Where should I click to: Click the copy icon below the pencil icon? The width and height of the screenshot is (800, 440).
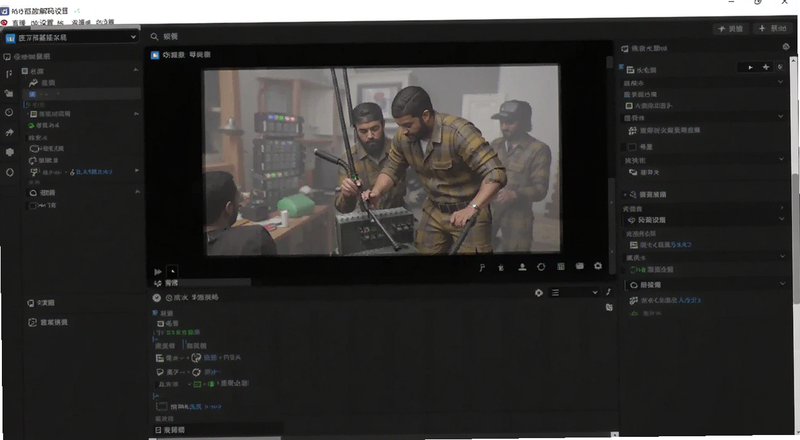point(609,307)
